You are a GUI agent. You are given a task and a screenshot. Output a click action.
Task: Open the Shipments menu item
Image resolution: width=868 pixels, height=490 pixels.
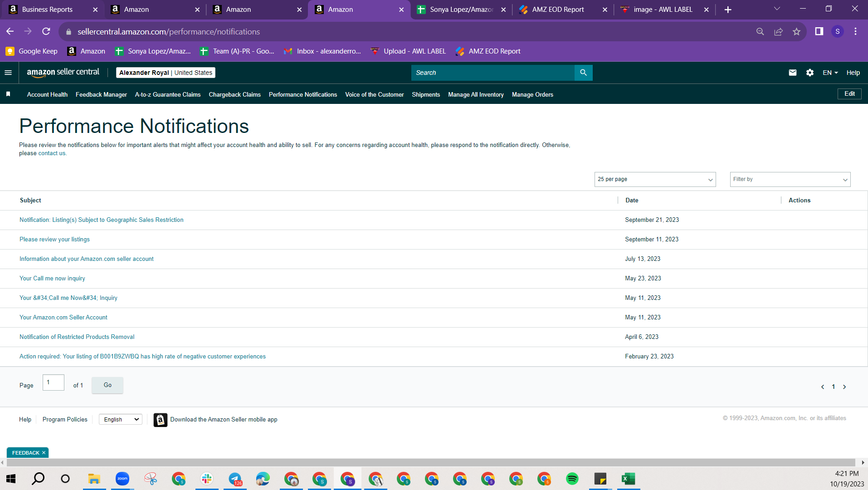[426, 94]
